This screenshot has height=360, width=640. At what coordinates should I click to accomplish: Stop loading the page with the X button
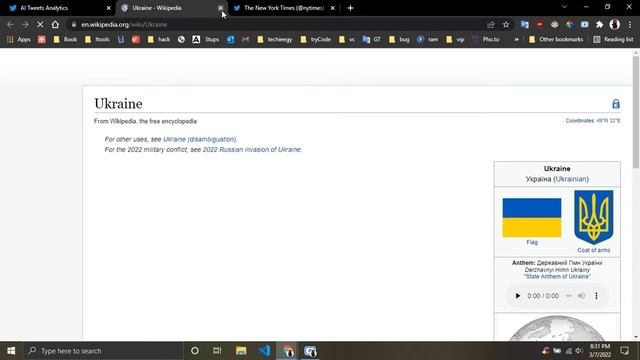(x=40, y=24)
